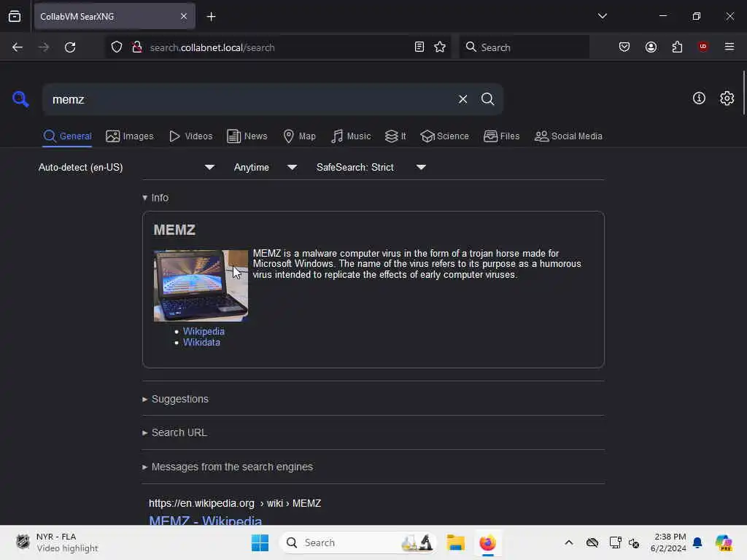
Task: Switch to Videos category
Action: point(190,136)
